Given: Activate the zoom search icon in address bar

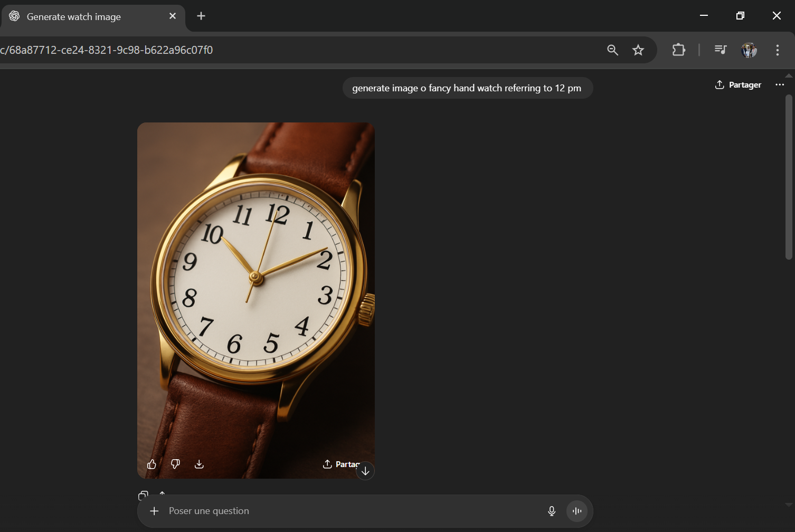Looking at the screenshot, I should click(612, 50).
